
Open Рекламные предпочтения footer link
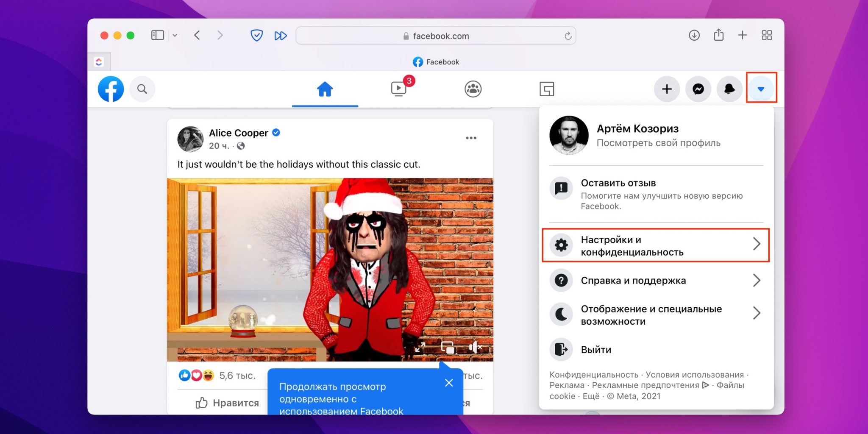point(650,385)
